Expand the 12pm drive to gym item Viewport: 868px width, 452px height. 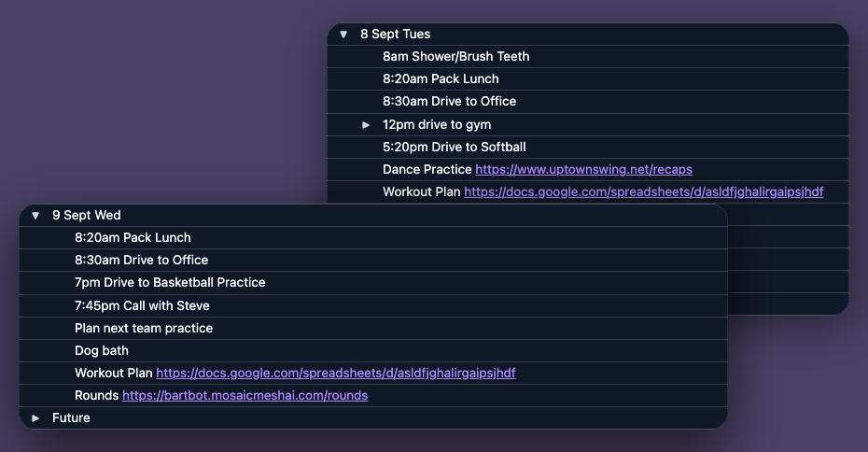click(x=366, y=125)
